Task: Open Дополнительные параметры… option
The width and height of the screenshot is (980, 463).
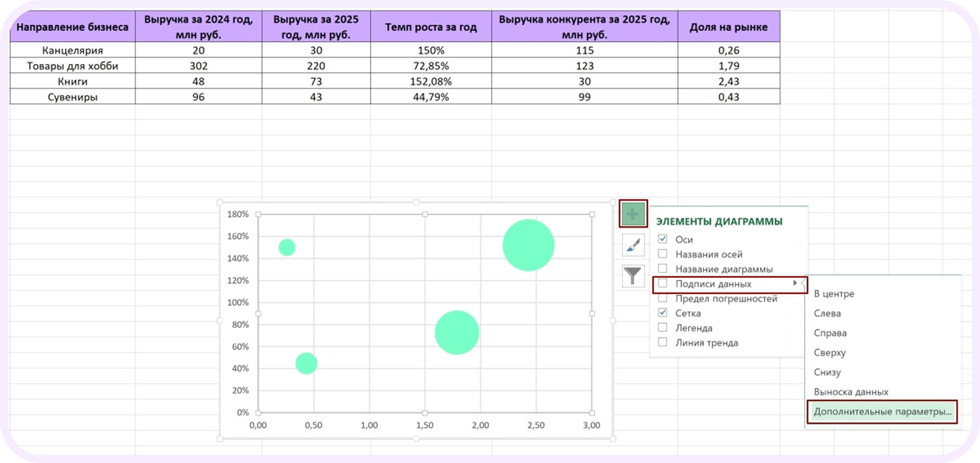Action: (882, 412)
